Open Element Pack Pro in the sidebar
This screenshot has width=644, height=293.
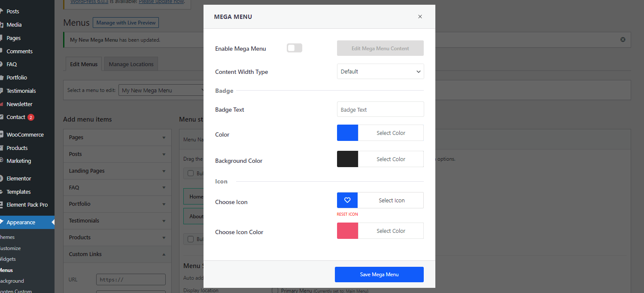tap(27, 204)
